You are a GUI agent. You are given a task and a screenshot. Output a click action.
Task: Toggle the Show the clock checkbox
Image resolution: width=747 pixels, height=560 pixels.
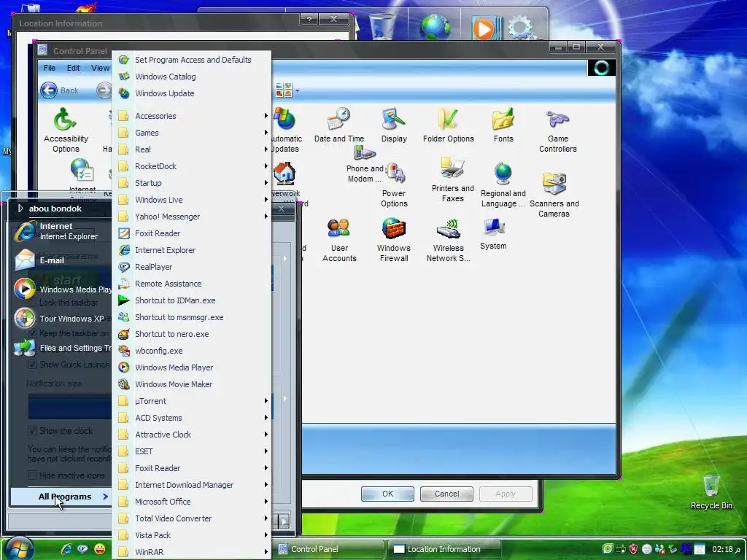[32, 430]
